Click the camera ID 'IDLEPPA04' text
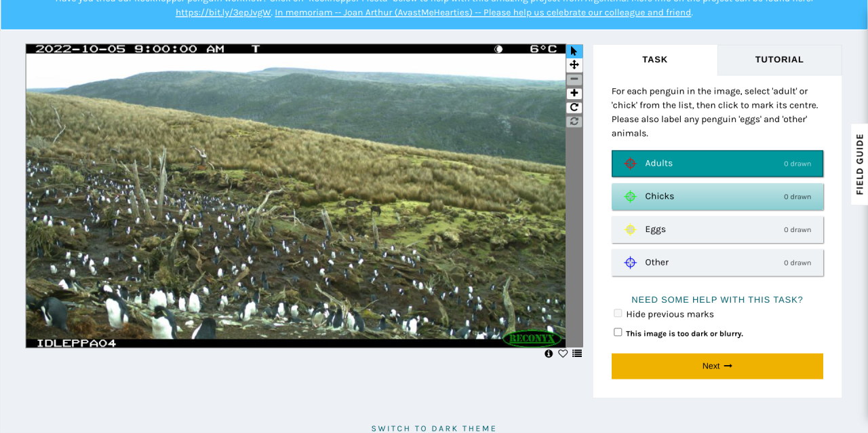This screenshot has height=433, width=868. pyautogui.click(x=76, y=343)
